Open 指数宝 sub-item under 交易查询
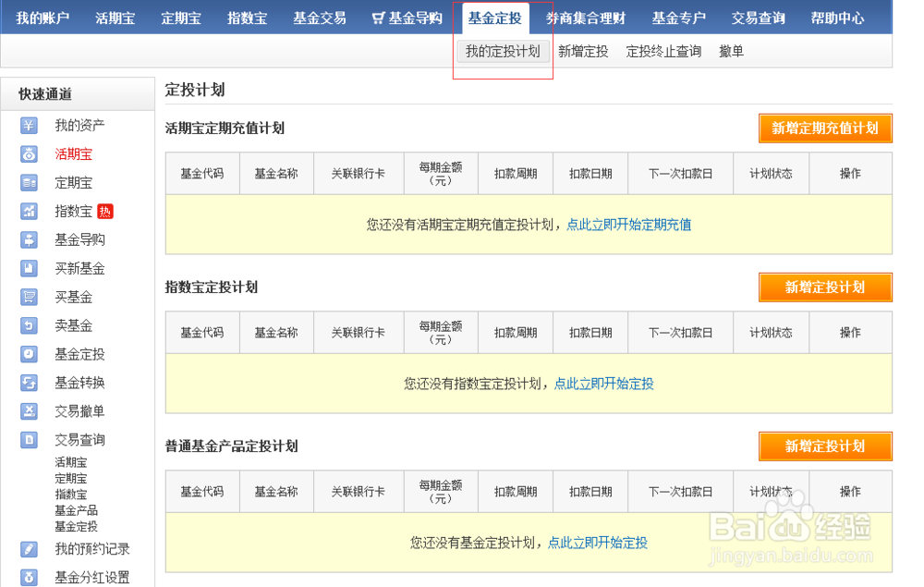The height and width of the screenshot is (587, 924). (71, 494)
